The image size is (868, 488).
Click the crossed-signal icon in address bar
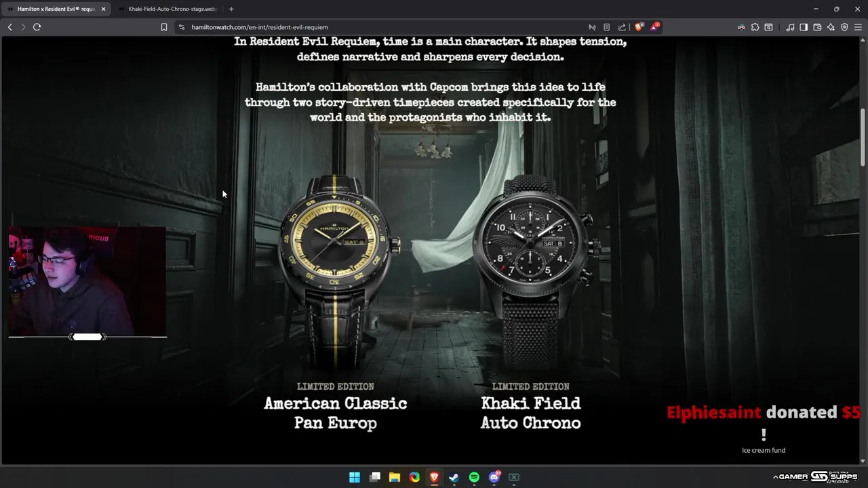pyautogui.click(x=592, y=27)
